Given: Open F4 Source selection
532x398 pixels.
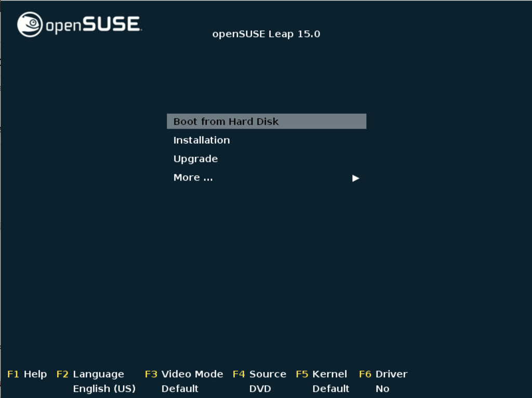Looking at the screenshot, I should pos(260,374).
